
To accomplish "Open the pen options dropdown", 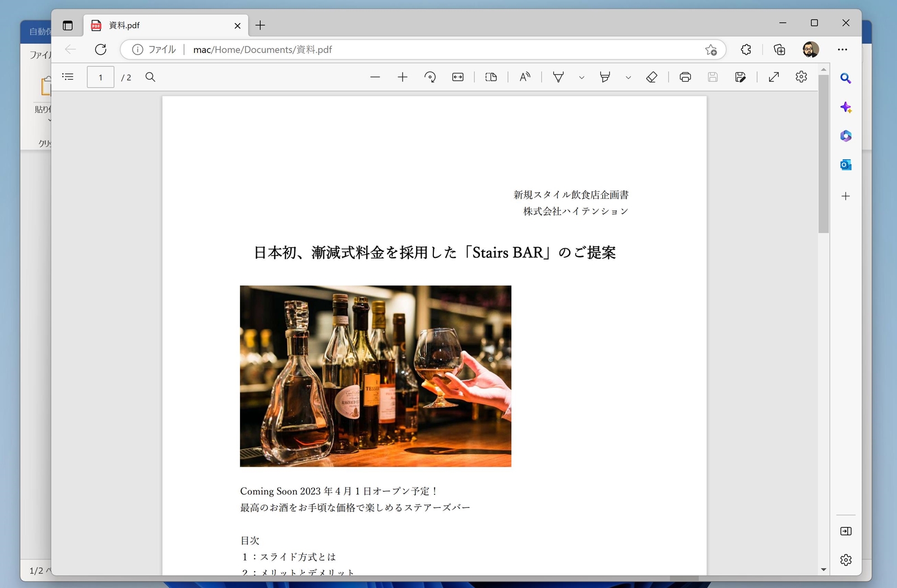I will [x=582, y=77].
